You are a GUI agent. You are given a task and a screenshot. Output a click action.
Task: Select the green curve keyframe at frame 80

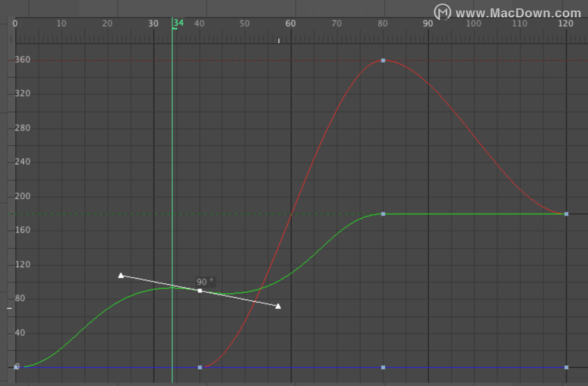(x=383, y=214)
